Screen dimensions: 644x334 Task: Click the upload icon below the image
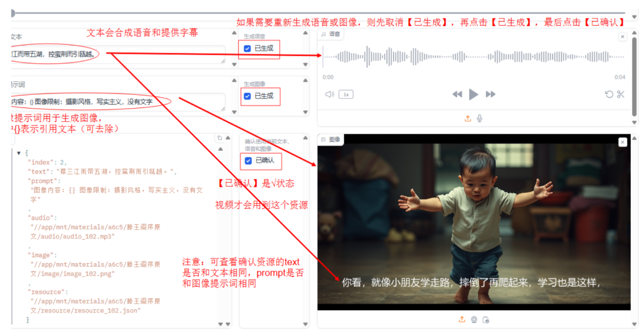click(462, 319)
